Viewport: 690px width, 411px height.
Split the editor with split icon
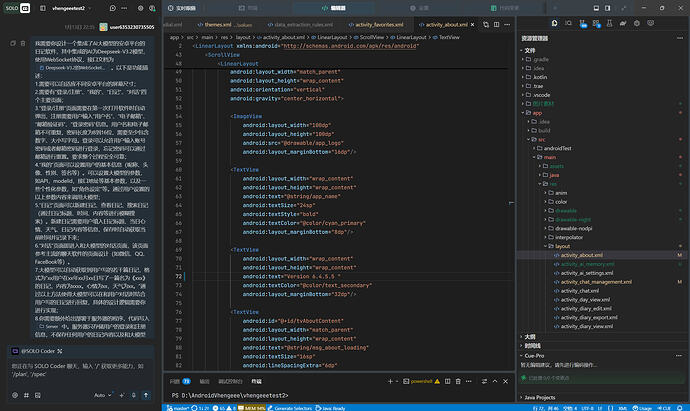point(496,25)
